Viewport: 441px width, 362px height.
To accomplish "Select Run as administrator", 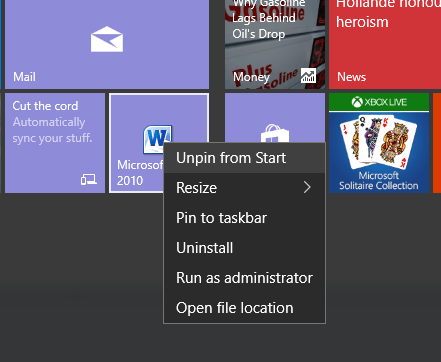I will [244, 278].
